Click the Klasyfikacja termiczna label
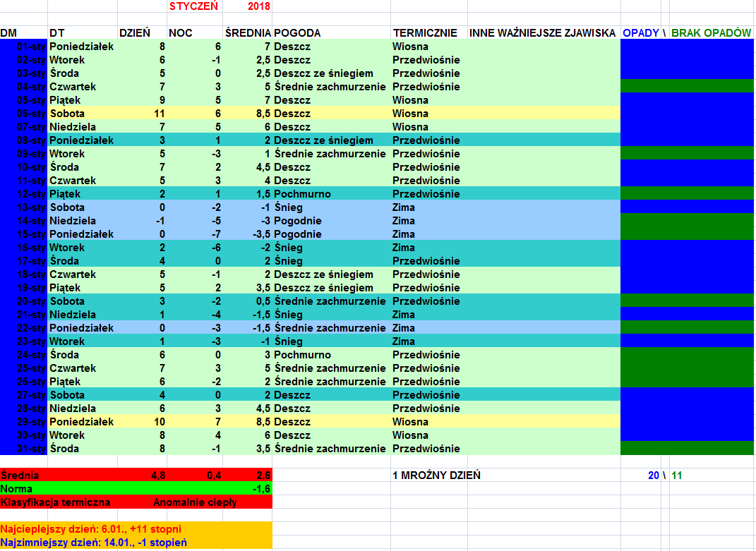Image resolution: width=756 pixels, height=551 pixels. (x=56, y=502)
